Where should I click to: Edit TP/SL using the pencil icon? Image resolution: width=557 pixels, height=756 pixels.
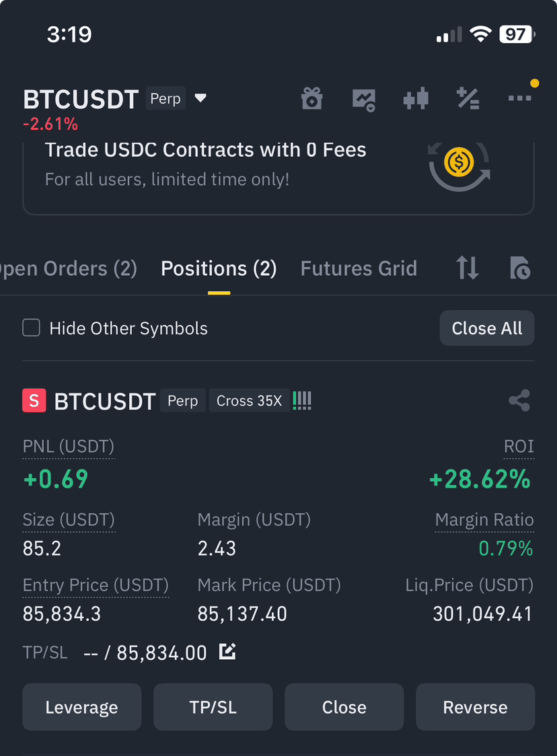(x=227, y=652)
